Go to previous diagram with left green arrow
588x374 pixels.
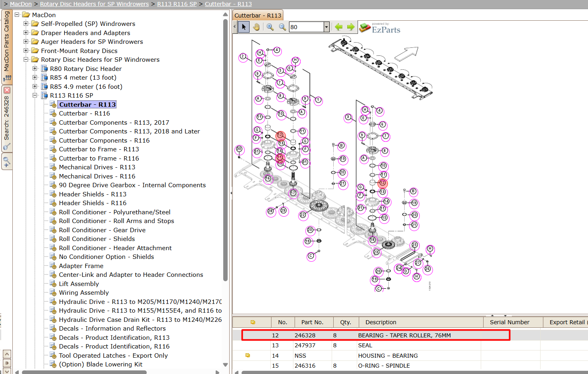click(x=339, y=27)
